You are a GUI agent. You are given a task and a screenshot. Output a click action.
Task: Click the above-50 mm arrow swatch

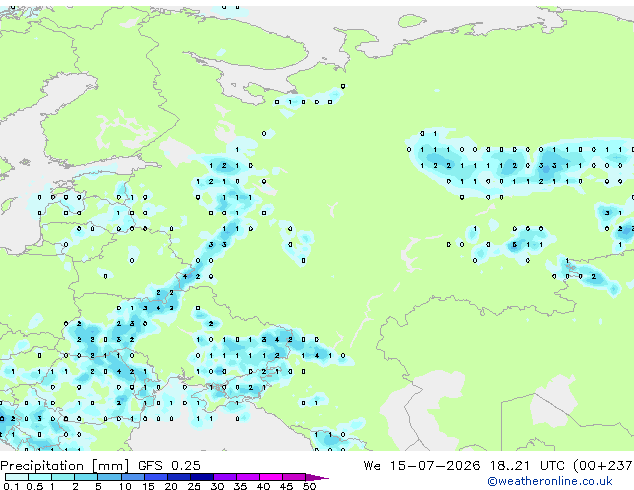(317, 477)
